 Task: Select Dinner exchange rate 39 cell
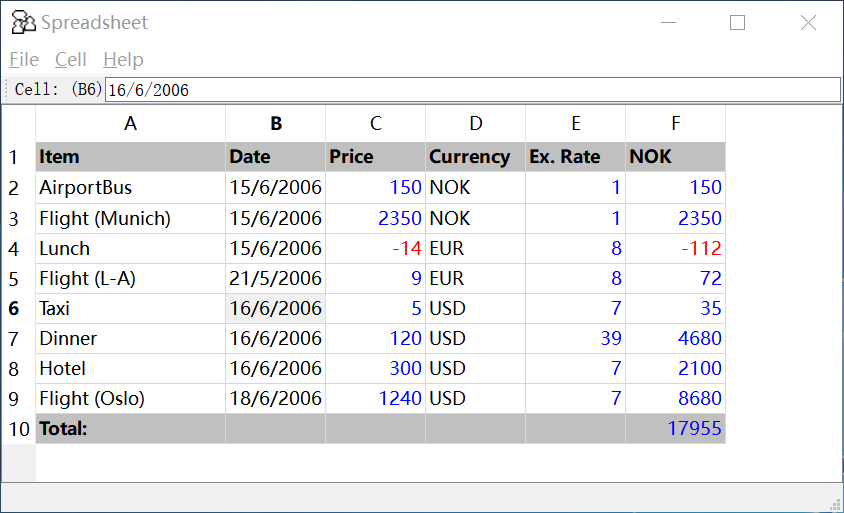tap(576, 339)
